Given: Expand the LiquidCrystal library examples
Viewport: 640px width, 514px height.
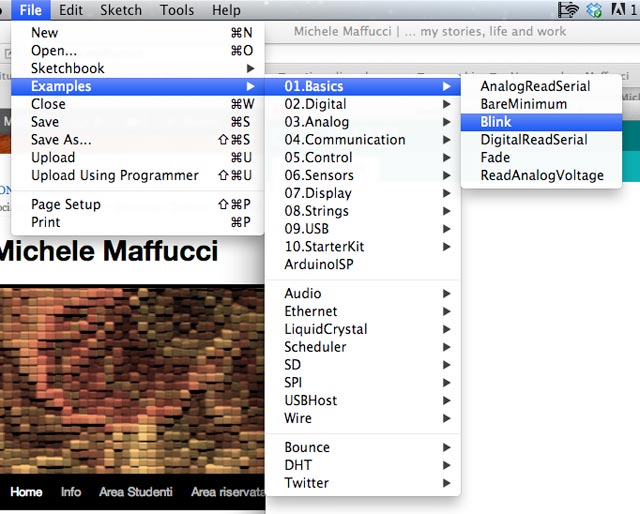Looking at the screenshot, I should pos(325,329).
